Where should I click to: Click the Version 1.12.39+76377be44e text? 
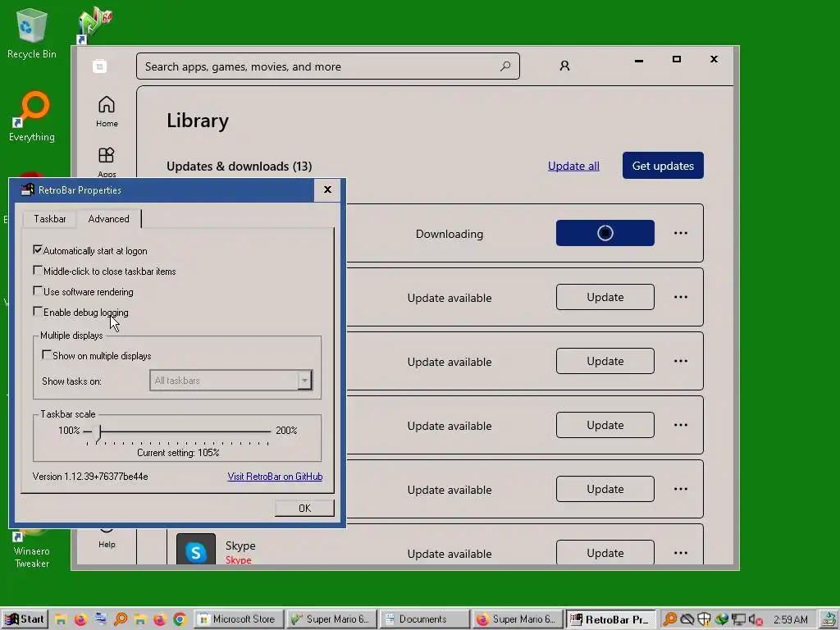(90, 477)
